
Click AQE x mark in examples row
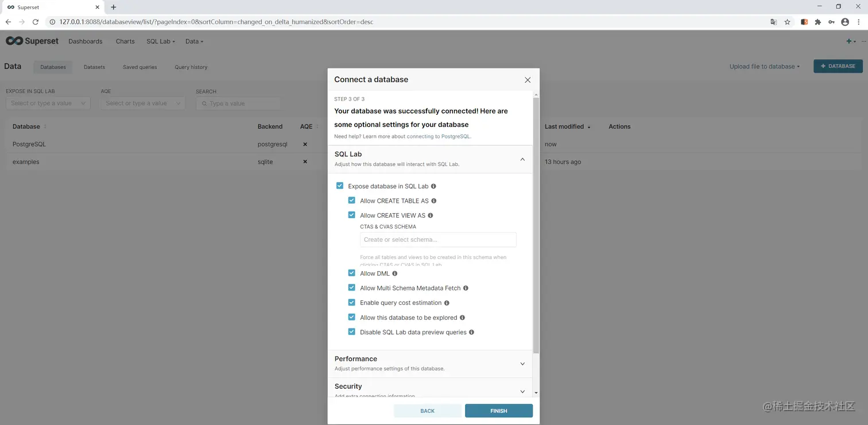click(x=305, y=162)
